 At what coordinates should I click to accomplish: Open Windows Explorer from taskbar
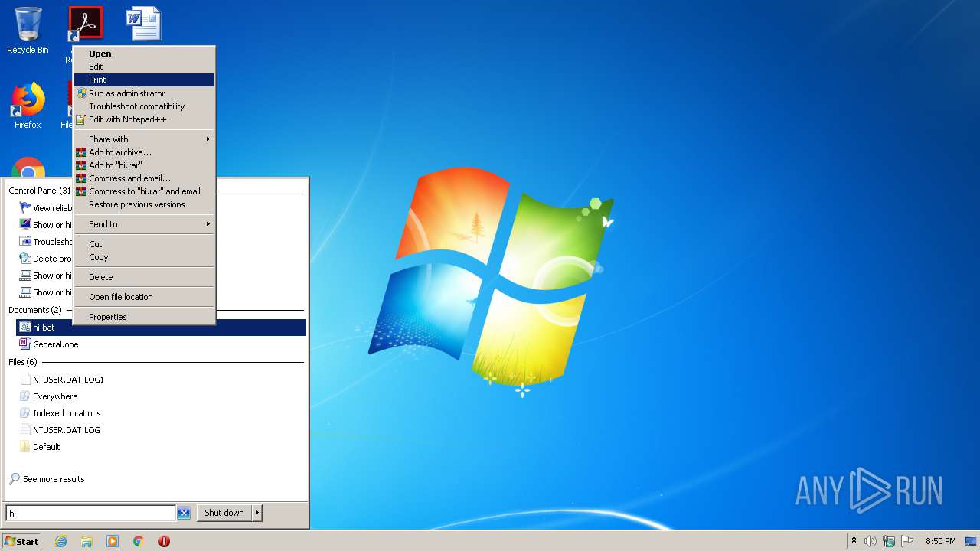pyautogui.click(x=87, y=541)
